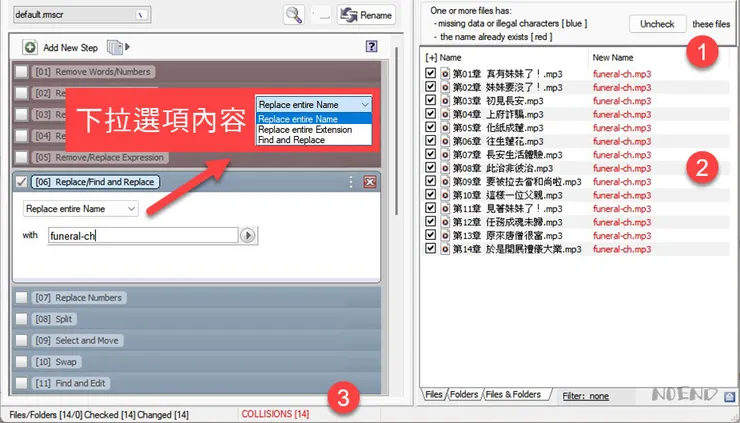Select file 第09章 要被拉去當和尚啦.mp3
The image size is (740, 423).
517,182
